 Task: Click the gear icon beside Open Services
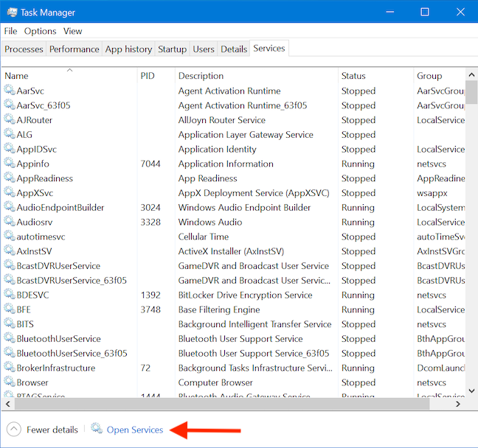pyautogui.click(x=97, y=429)
